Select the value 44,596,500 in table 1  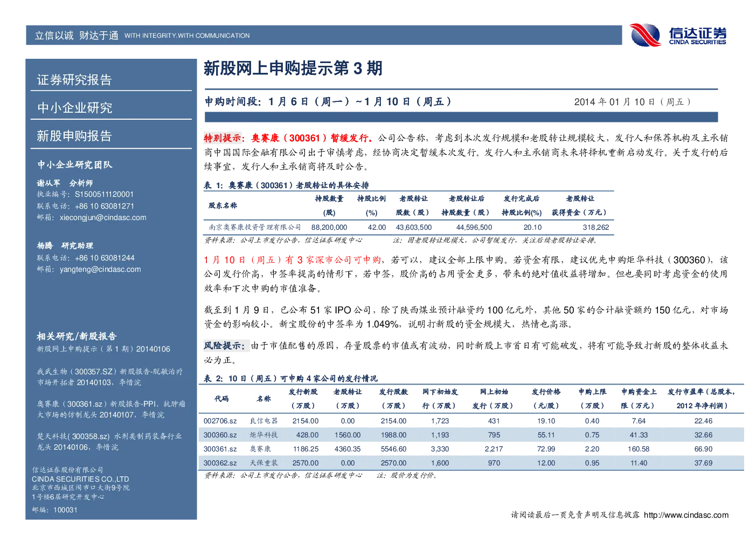474,228
